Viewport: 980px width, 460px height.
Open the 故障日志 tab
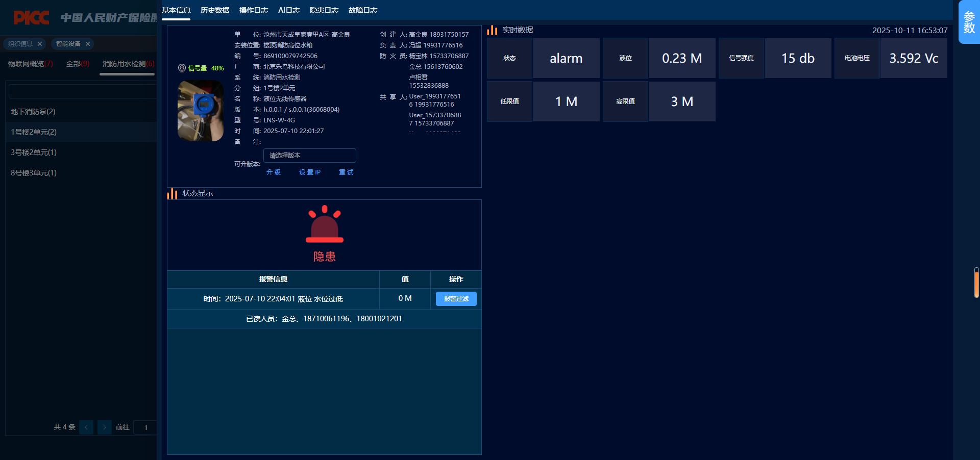363,10
